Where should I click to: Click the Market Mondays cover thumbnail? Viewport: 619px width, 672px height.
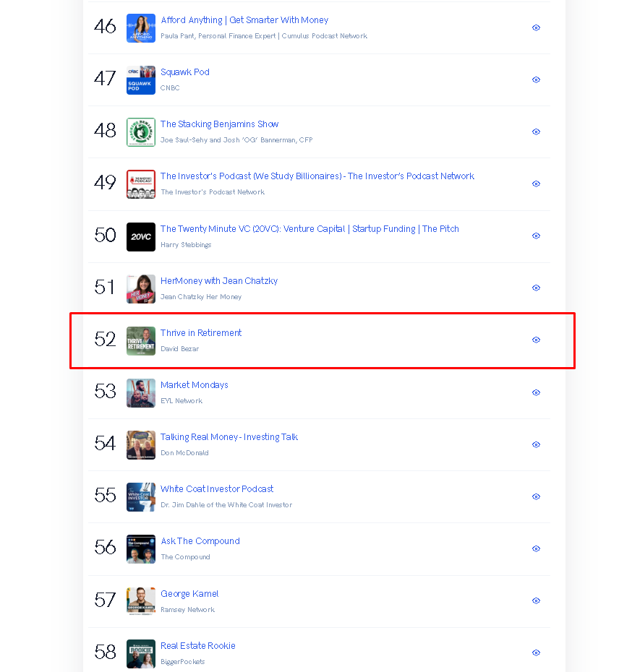pos(141,393)
